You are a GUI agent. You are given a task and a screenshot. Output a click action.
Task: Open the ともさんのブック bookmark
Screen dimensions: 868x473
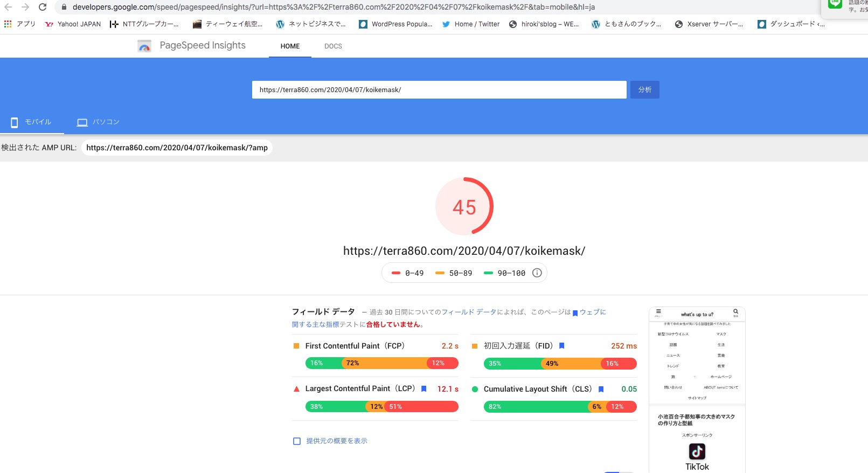point(627,24)
